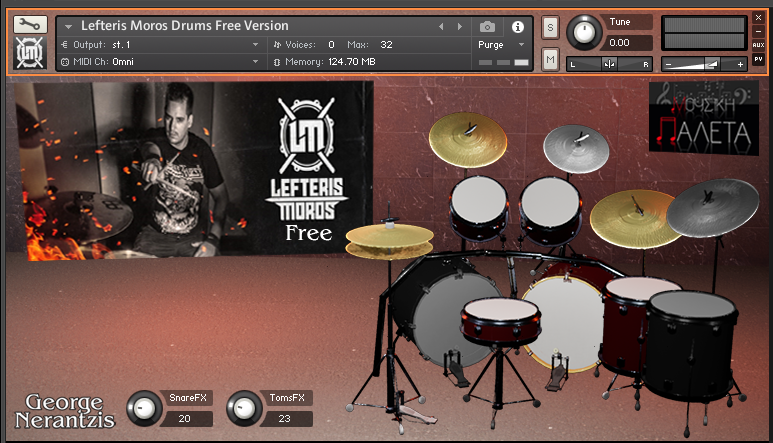Click the right kick drum pedal
Viewport: 773px width, 443px height.
click(x=558, y=370)
